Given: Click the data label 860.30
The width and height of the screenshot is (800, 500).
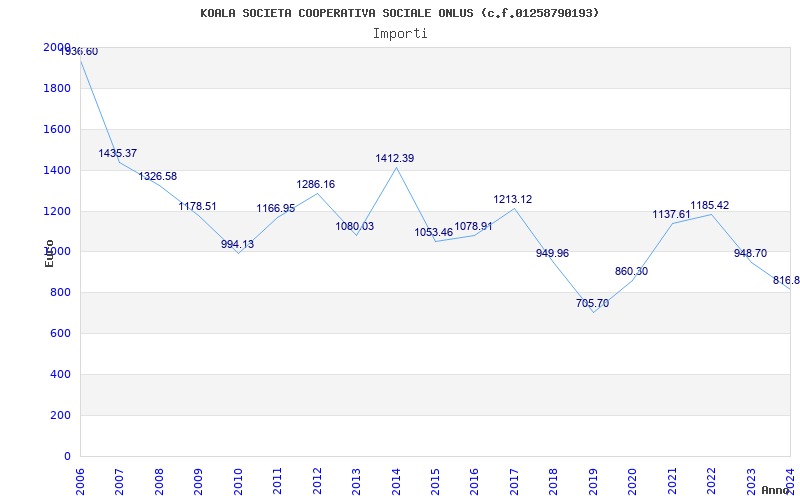Looking at the screenshot, I should (632, 271).
